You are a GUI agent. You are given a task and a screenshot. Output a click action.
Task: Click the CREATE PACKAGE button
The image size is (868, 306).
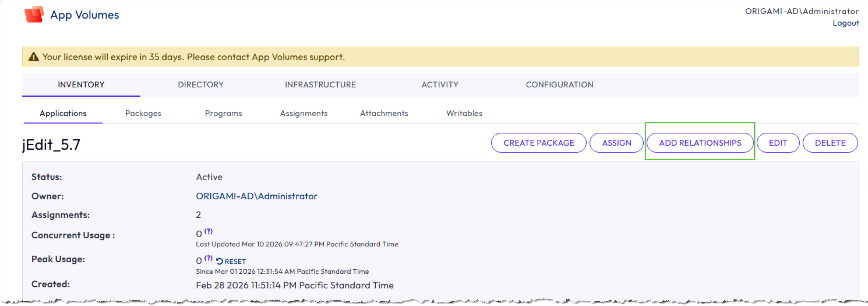[539, 143]
